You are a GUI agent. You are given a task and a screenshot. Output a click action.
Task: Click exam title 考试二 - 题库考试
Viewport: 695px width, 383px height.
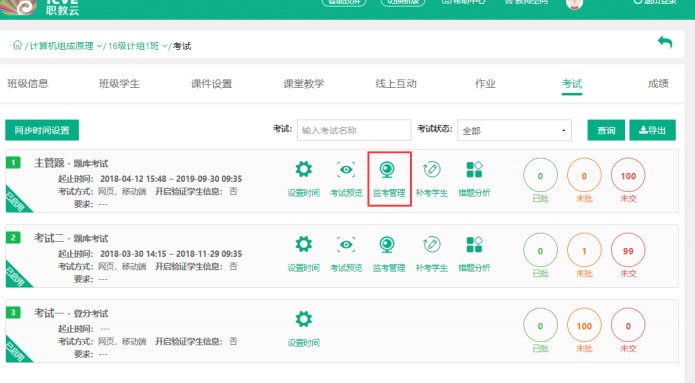71,238
